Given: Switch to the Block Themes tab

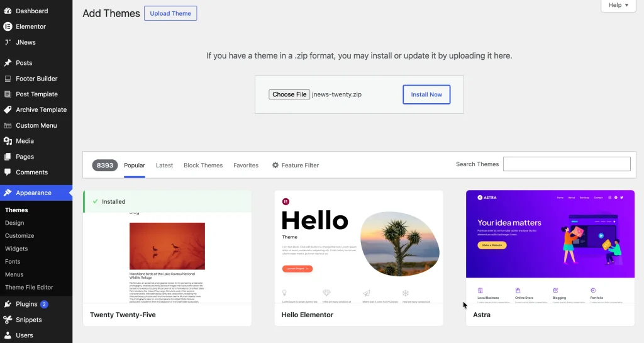Looking at the screenshot, I should [x=203, y=165].
